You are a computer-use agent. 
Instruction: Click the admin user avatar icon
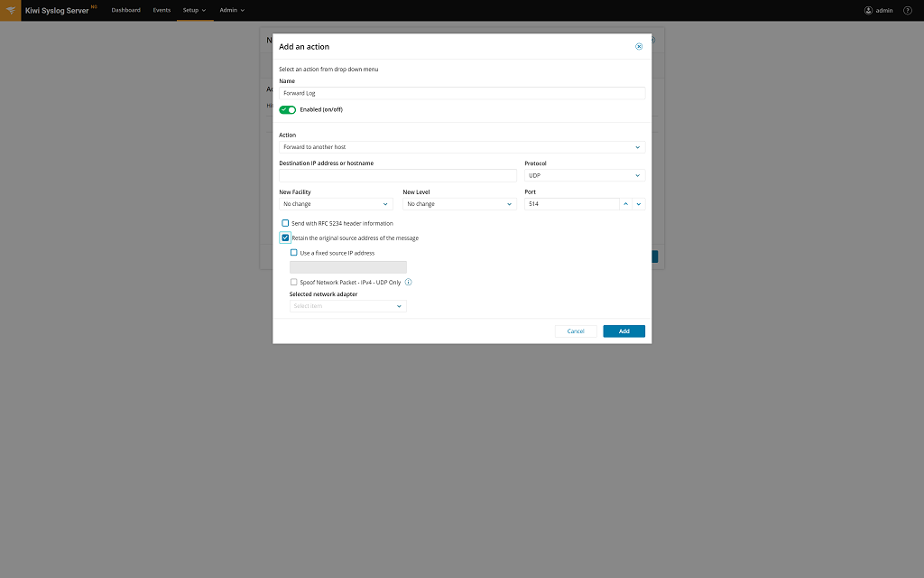click(x=868, y=10)
